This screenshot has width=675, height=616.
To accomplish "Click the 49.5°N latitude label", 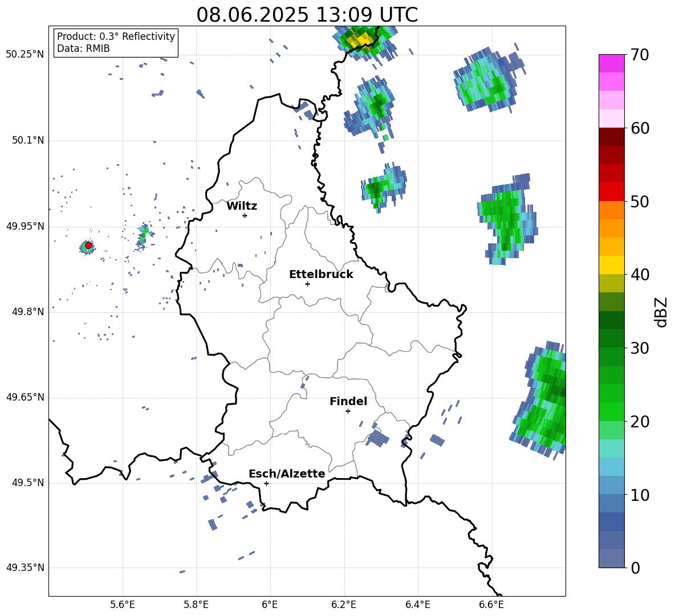I will coord(27,483).
